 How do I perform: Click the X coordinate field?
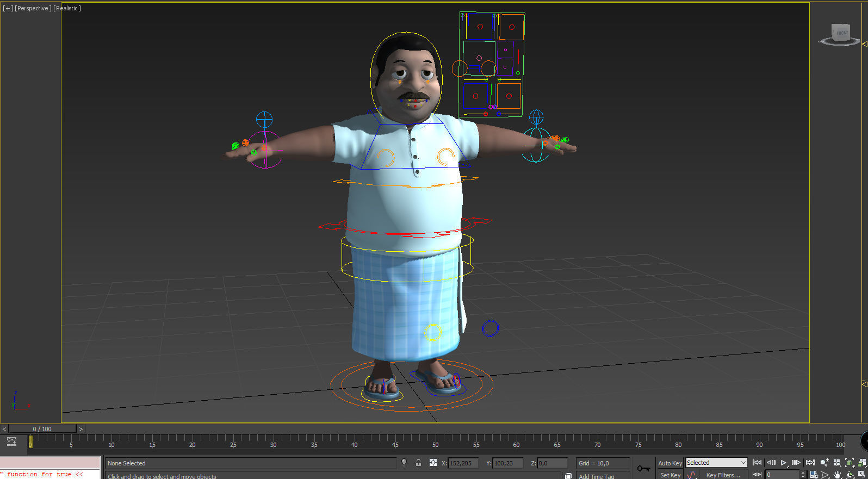pos(463,463)
